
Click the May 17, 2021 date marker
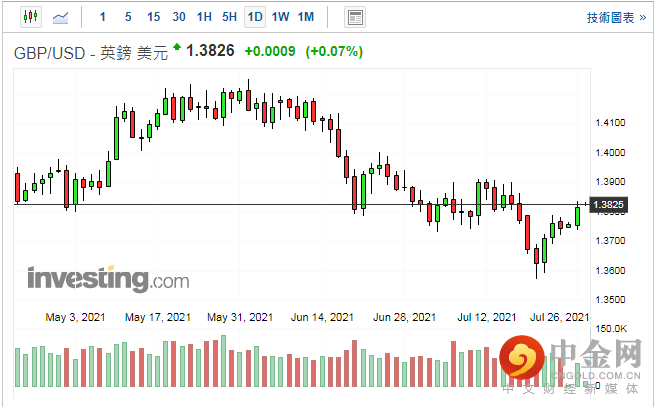tap(157, 317)
